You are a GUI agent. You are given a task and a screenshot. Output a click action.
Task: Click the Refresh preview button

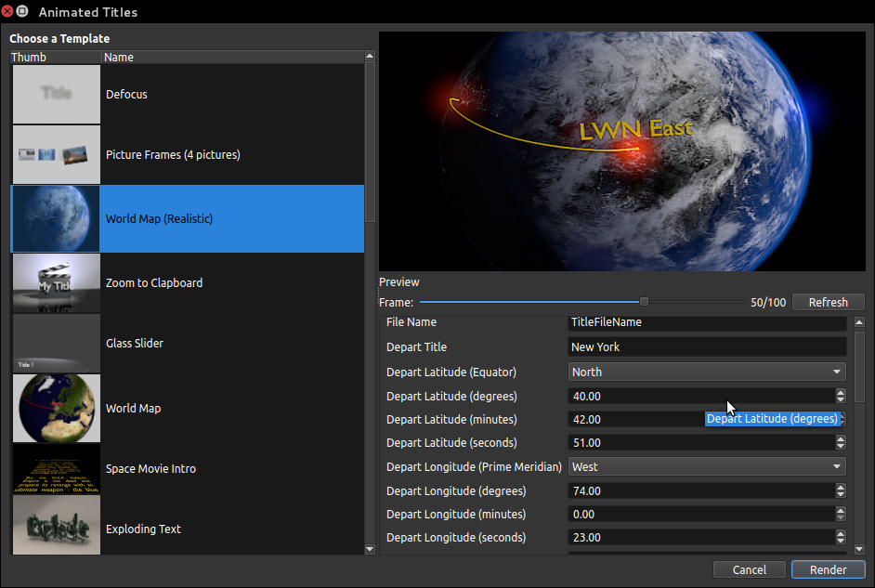[x=828, y=302]
